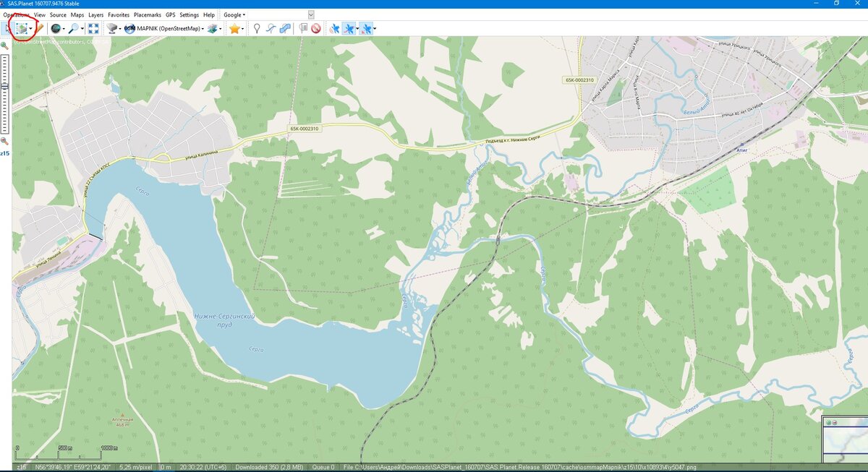Click the map scale bar legend
This screenshot has height=472, width=868.
66,452
